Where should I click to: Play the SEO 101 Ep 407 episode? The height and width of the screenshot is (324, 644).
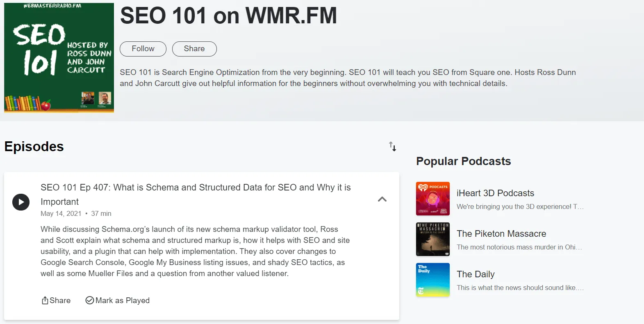[21, 202]
